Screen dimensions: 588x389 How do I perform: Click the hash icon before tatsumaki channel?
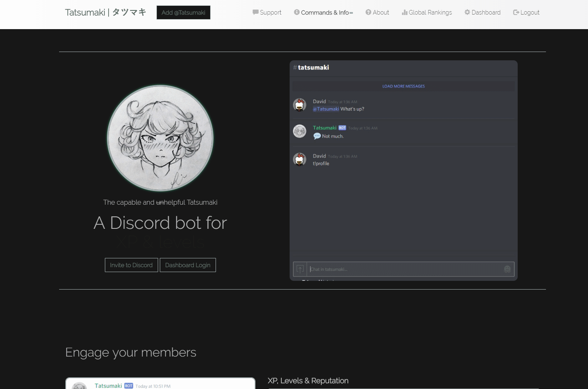tap(295, 67)
